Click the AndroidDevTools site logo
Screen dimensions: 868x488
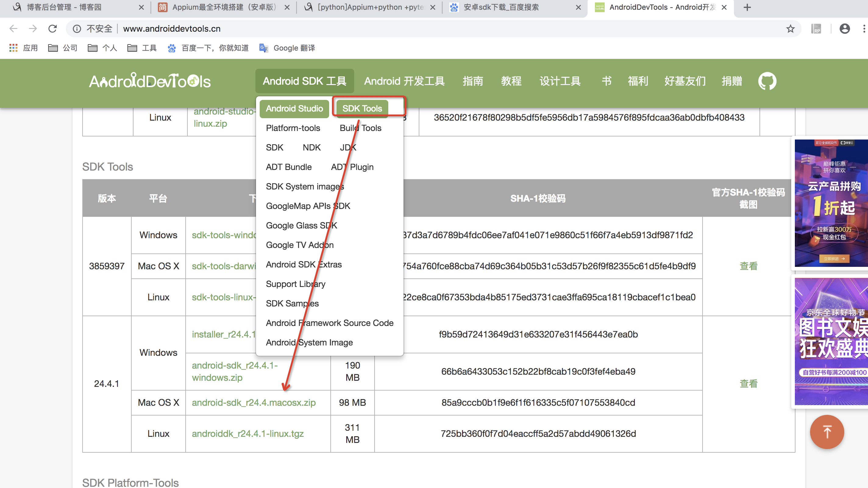pos(150,81)
